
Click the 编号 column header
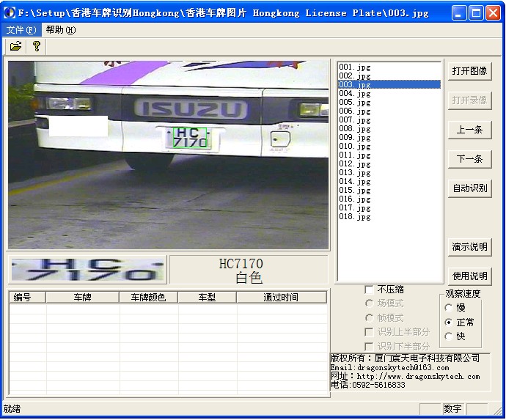27,297
